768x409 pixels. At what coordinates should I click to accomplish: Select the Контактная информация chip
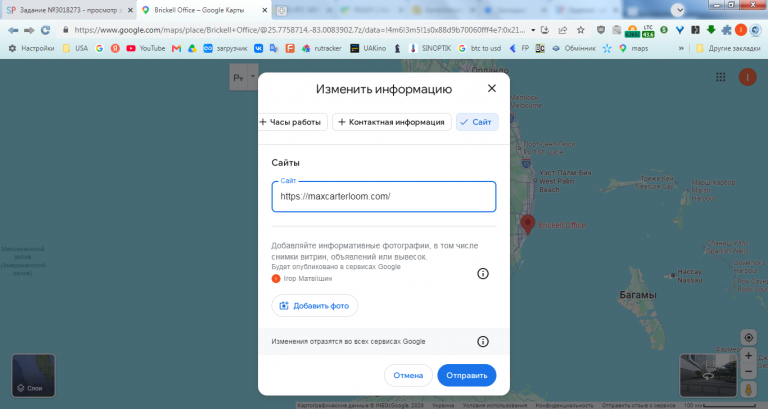pos(391,122)
